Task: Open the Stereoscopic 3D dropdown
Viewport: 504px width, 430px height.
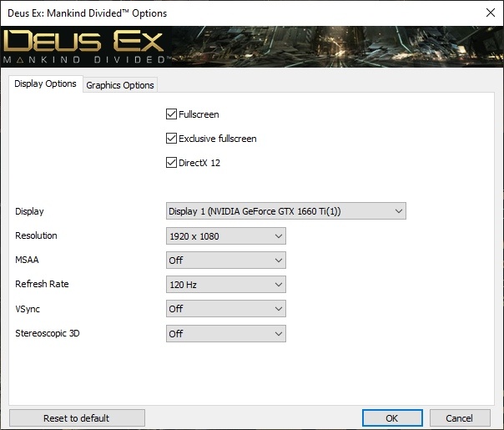Action: (225, 333)
